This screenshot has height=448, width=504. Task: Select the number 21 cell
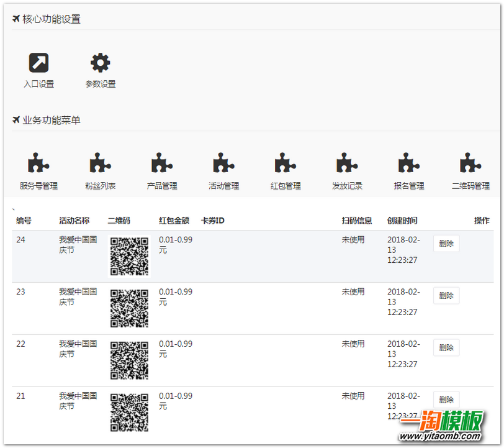click(21, 396)
